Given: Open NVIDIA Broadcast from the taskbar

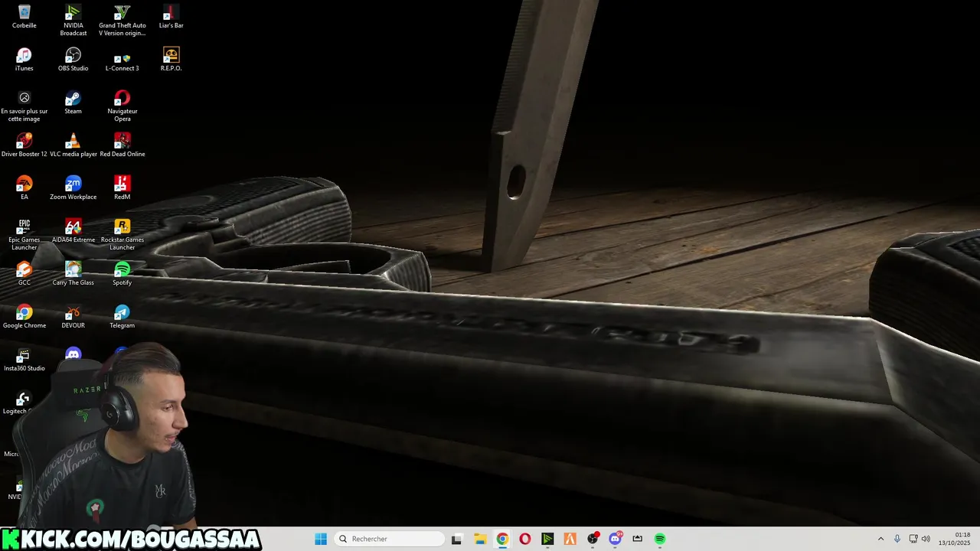Looking at the screenshot, I should (547, 539).
